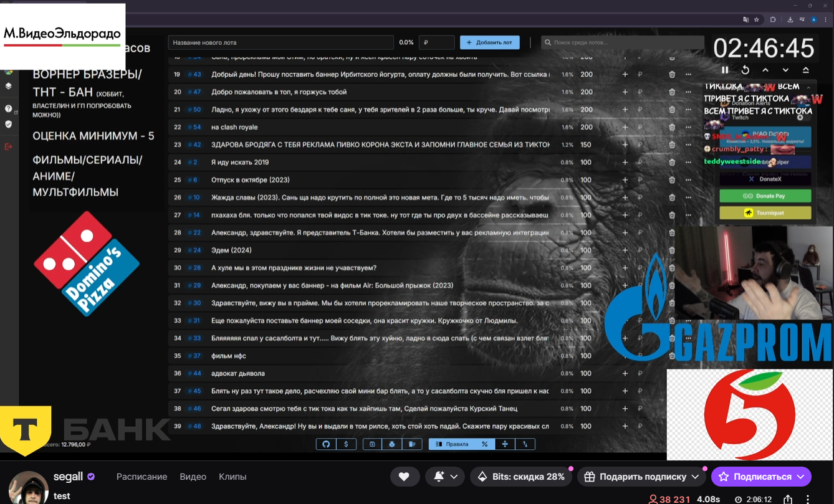Click the DonateX integration button
The width and height of the screenshot is (834, 504).
pyautogui.click(x=765, y=179)
